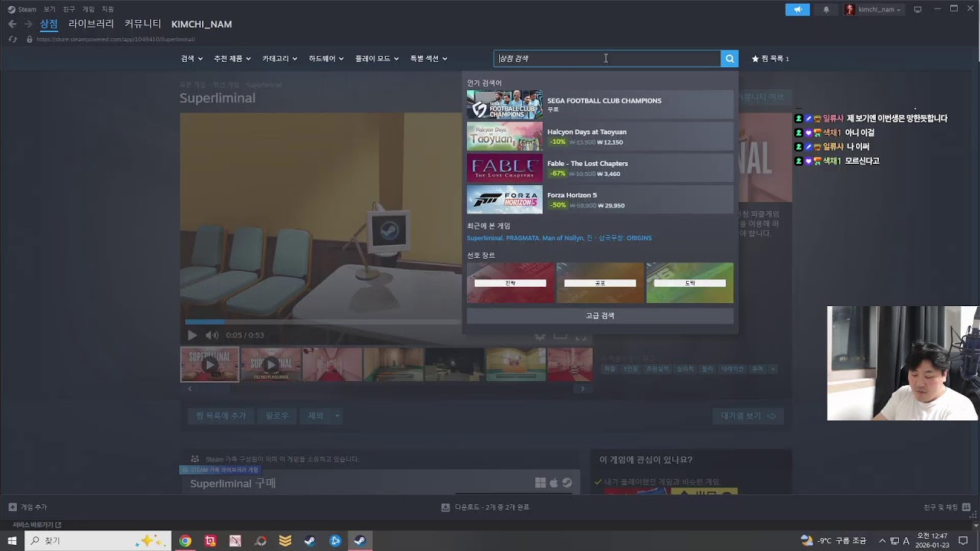
Task: Open the kimchi_nam account dropdown
Action: 874,10
